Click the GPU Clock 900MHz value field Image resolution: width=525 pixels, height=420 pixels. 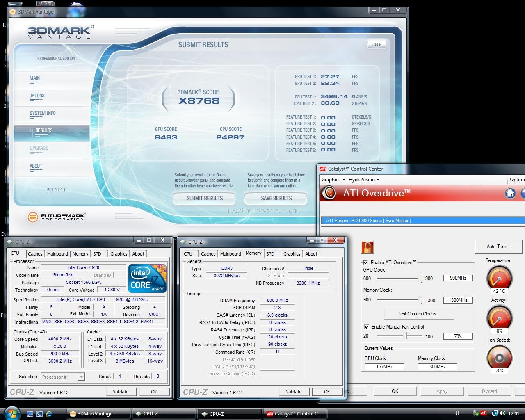458,278
